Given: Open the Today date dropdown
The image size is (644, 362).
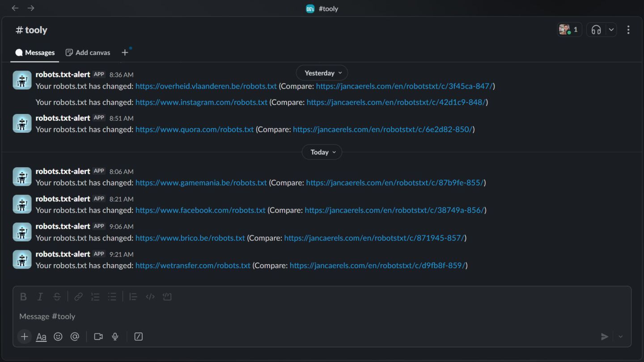Looking at the screenshot, I should point(322,152).
